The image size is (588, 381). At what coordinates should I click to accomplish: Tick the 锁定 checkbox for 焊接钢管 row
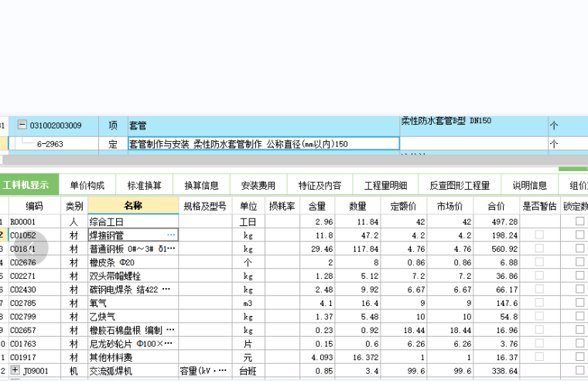click(x=579, y=235)
